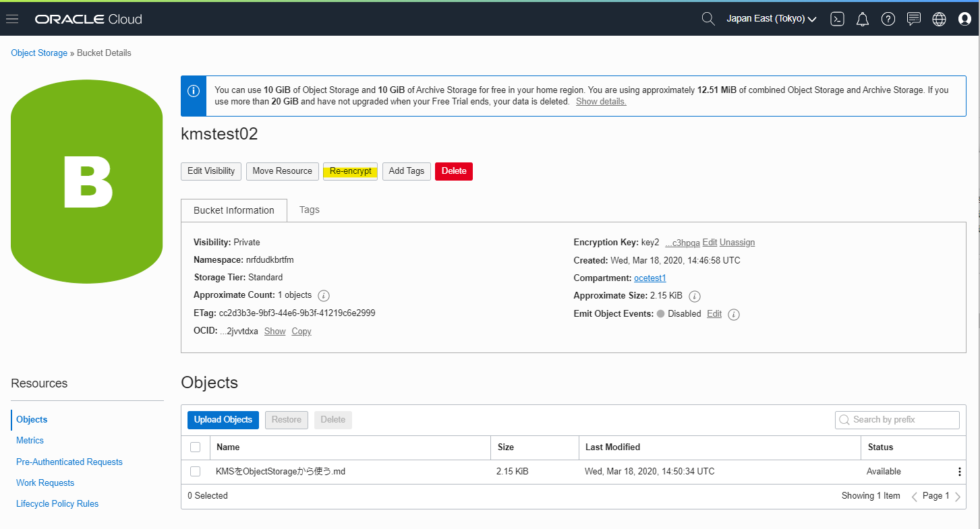
Task: Open the support chat icon
Action: pos(914,19)
